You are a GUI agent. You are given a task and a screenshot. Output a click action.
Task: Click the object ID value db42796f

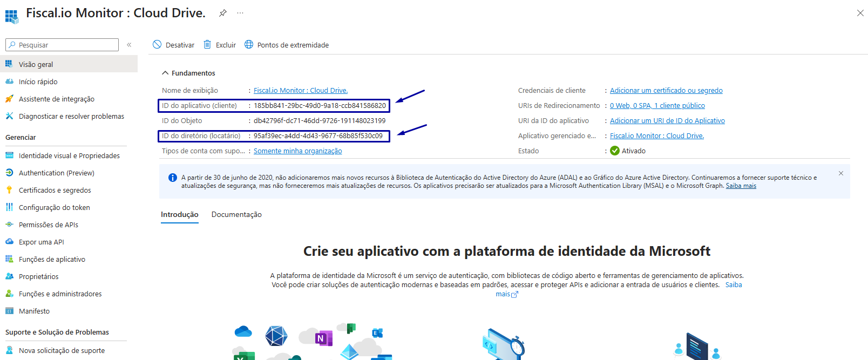coord(320,121)
